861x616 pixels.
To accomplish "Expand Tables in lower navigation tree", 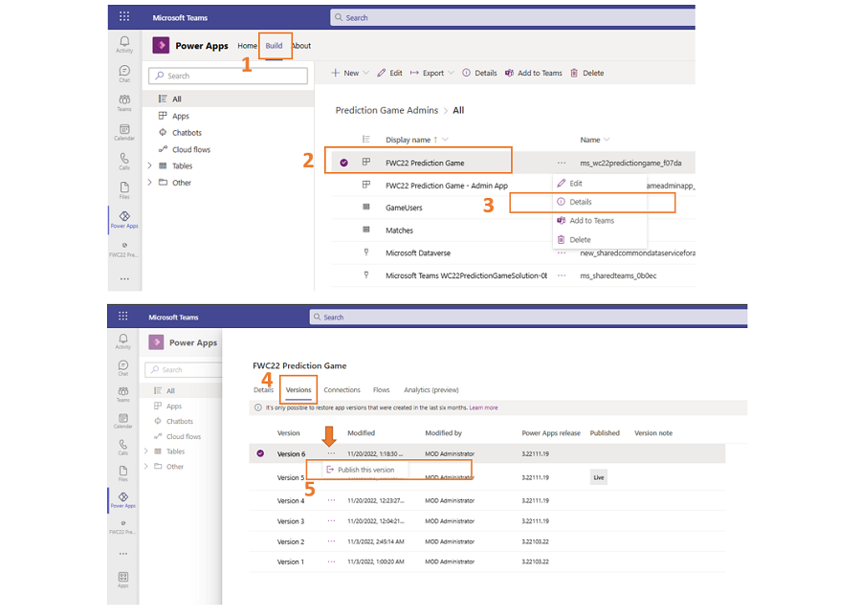I will 146,451.
